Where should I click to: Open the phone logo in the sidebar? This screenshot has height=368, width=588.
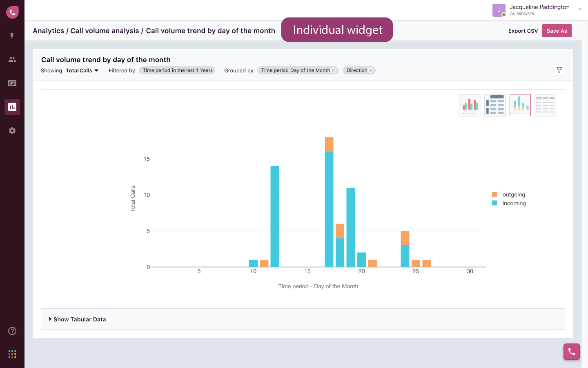12,12
